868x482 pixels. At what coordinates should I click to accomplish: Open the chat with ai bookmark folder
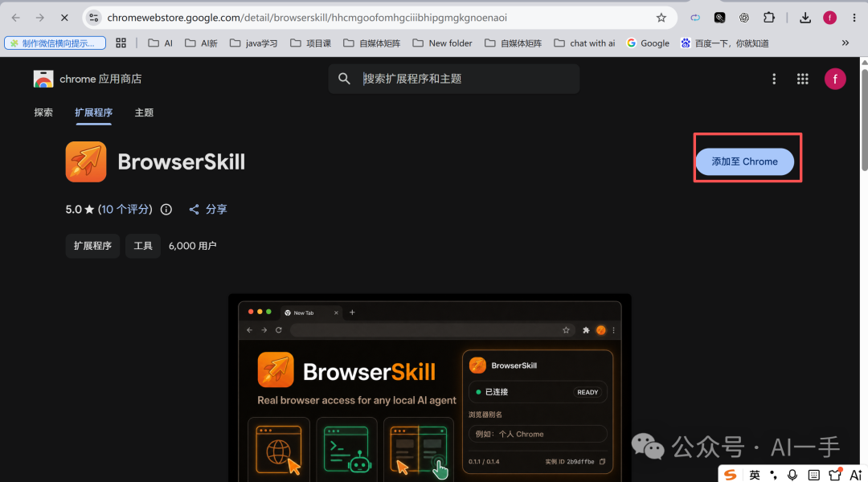[584, 43]
